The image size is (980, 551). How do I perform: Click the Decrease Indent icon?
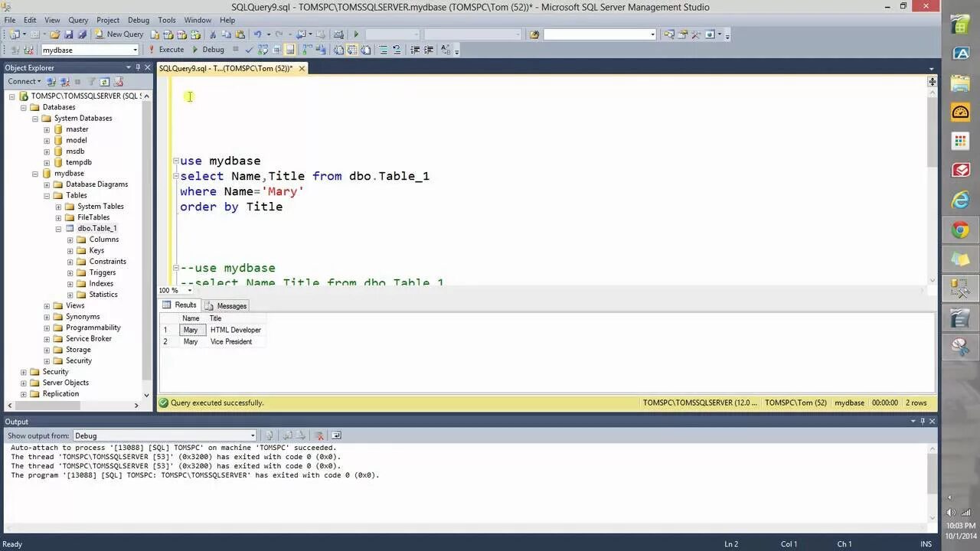pos(415,50)
